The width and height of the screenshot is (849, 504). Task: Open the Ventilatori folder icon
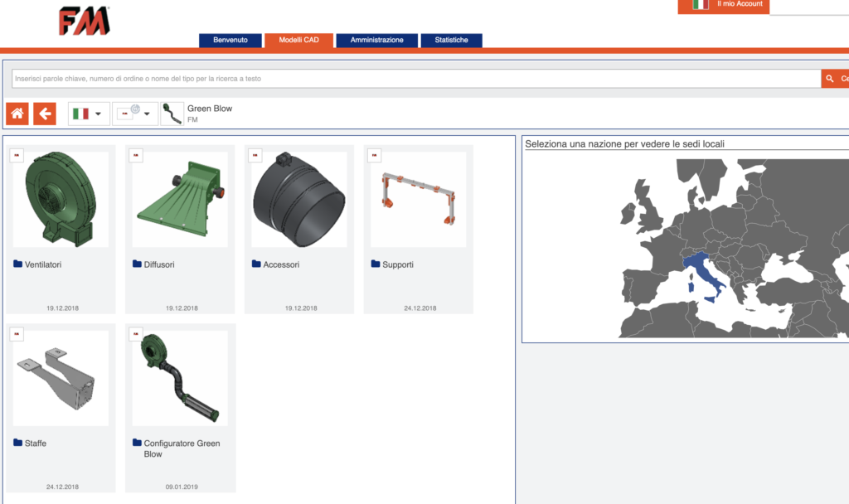click(18, 264)
